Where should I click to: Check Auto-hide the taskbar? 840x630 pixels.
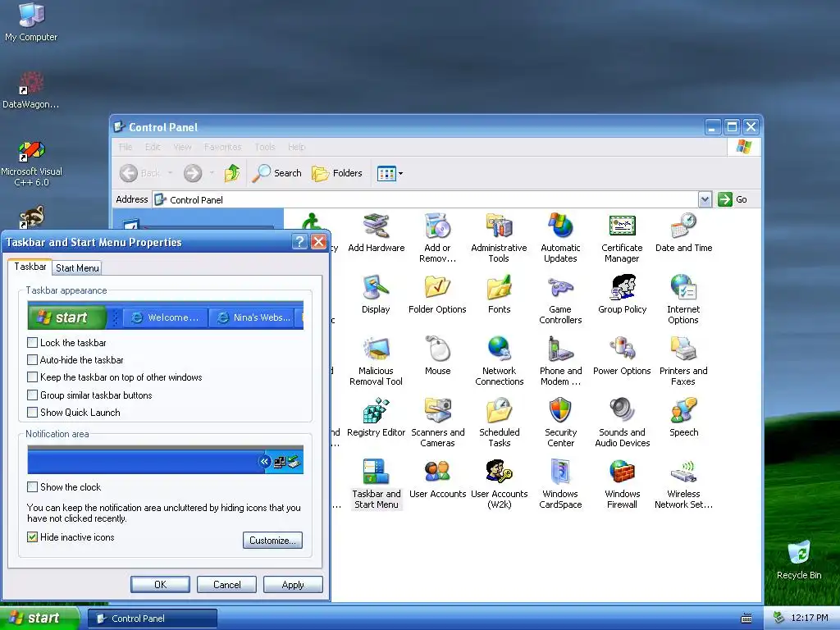click(x=33, y=360)
